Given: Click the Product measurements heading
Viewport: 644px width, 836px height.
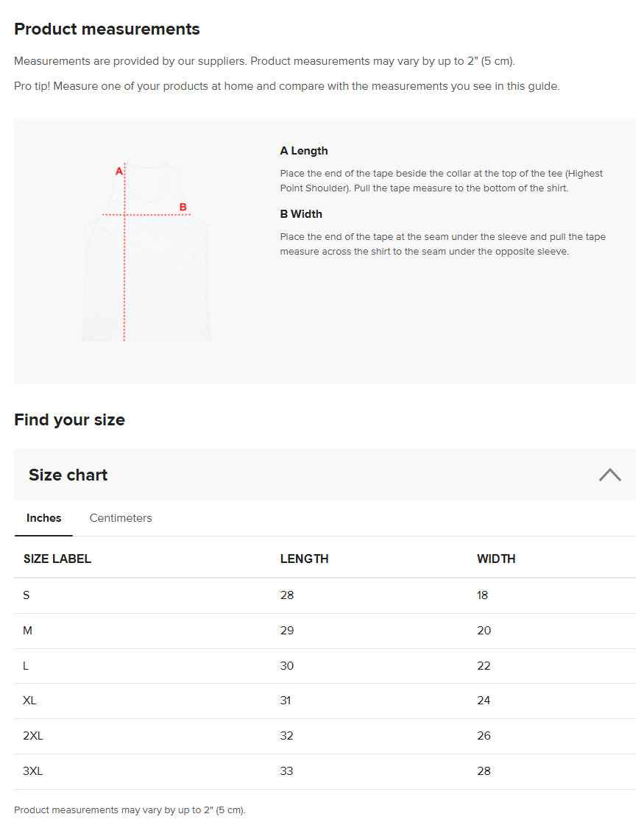Looking at the screenshot, I should 107,29.
